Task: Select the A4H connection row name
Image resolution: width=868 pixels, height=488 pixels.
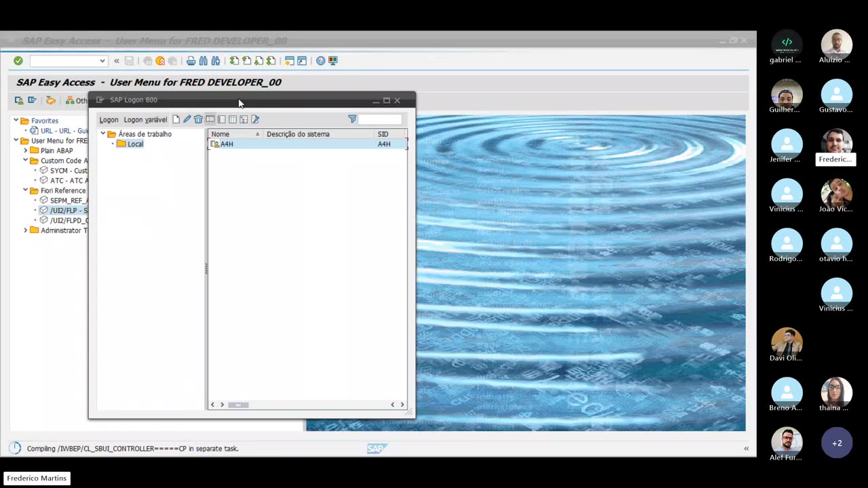Action: [226, 144]
